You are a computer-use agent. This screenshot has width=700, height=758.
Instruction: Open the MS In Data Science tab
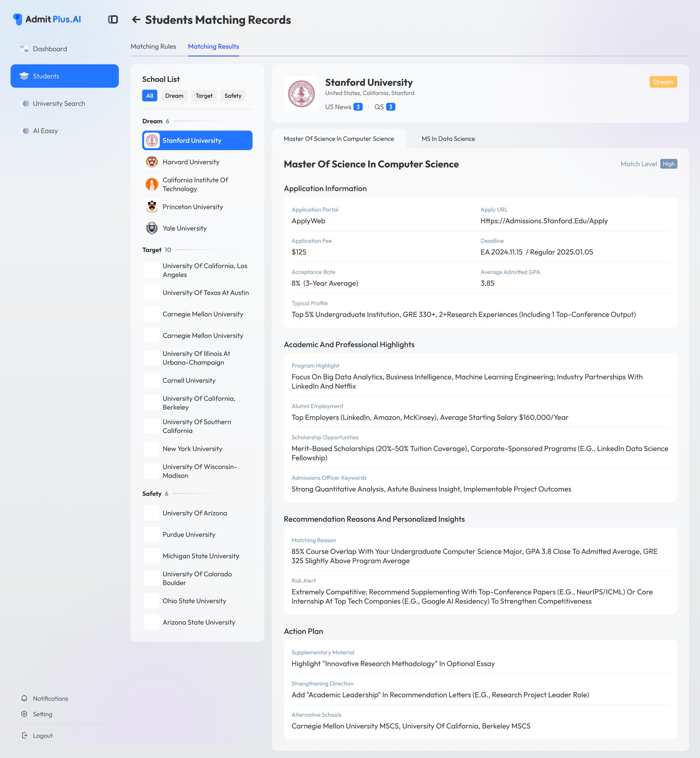pos(448,139)
